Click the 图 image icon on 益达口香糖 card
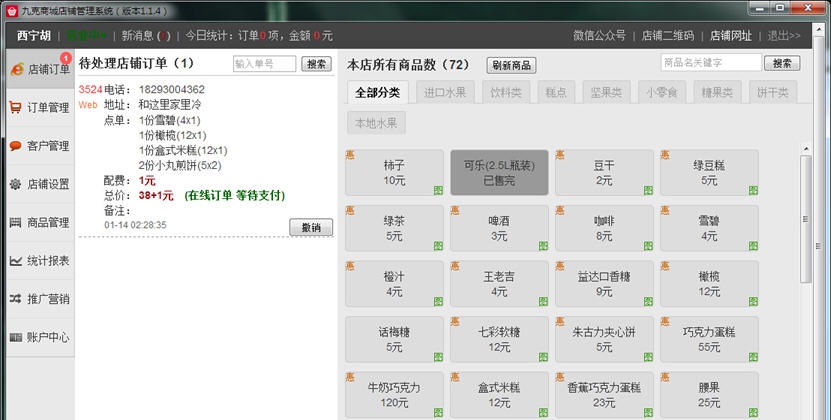This screenshot has width=831, height=420. click(x=648, y=302)
